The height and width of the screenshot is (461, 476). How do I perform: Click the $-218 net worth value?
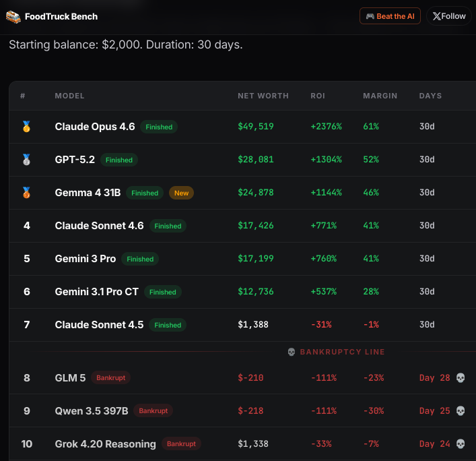(x=250, y=411)
